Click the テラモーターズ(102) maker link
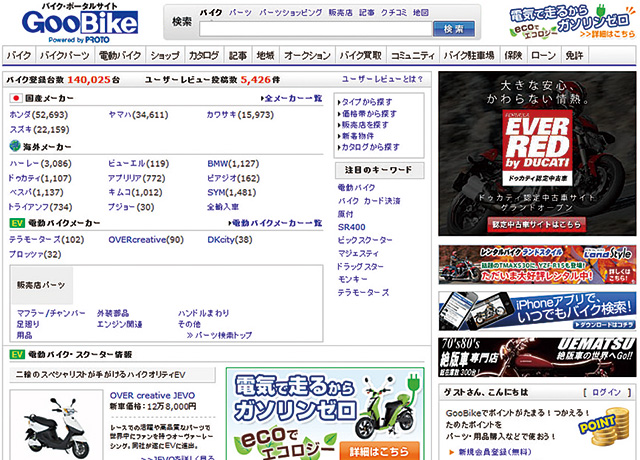The height and width of the screenshot is (460, 640). click(47, 240)
